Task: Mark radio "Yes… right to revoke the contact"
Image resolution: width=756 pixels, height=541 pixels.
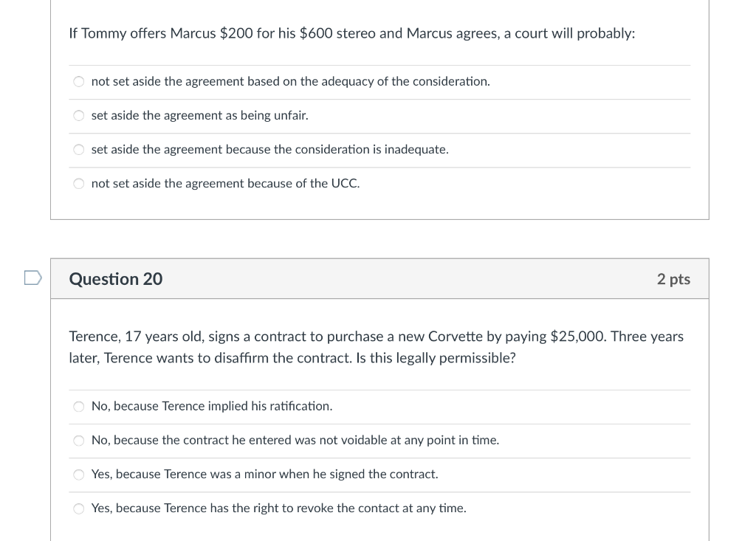Action: [79, 509]
